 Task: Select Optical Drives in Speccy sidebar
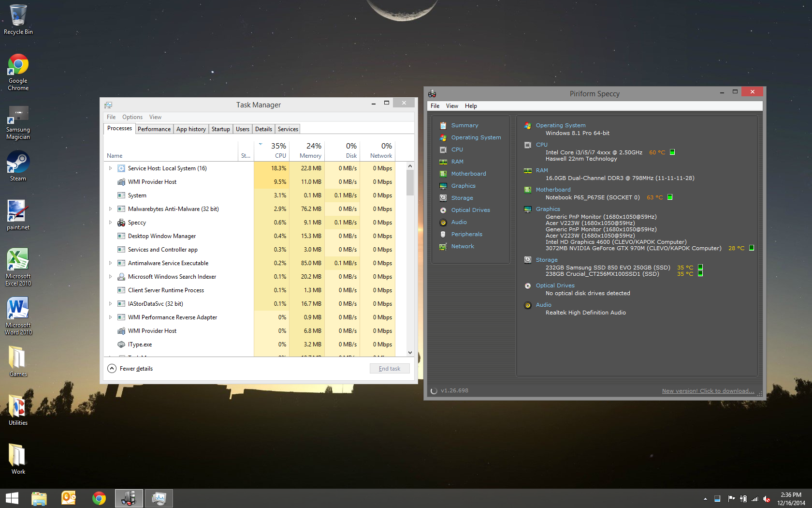click(x=470, y=210)
